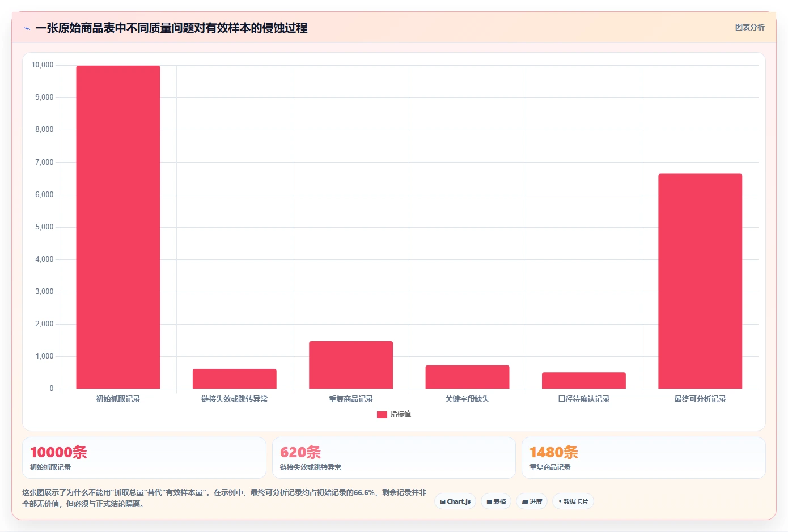Select the 表格 tag chip
This screenshot has width=788, height=532.
pyautogui.click(x=496, y=501)
